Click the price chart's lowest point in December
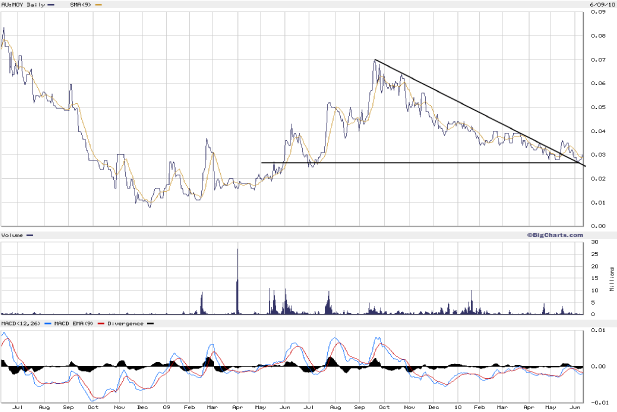 (x=149, y=206)
